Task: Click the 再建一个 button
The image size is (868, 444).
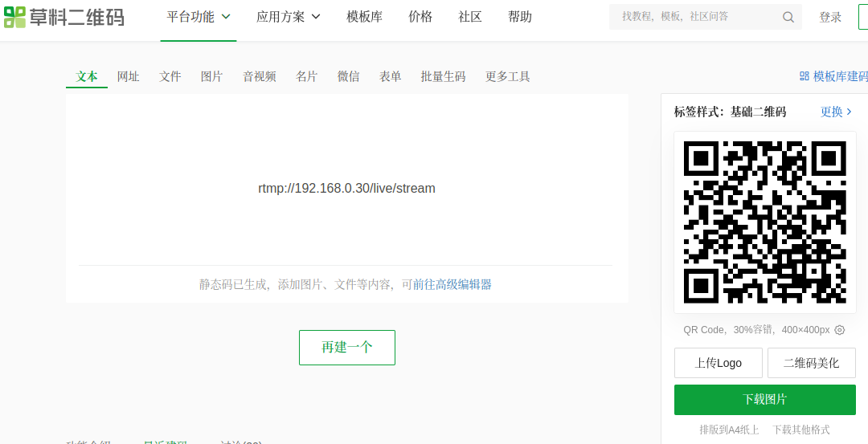Action: tap(346, 348)
